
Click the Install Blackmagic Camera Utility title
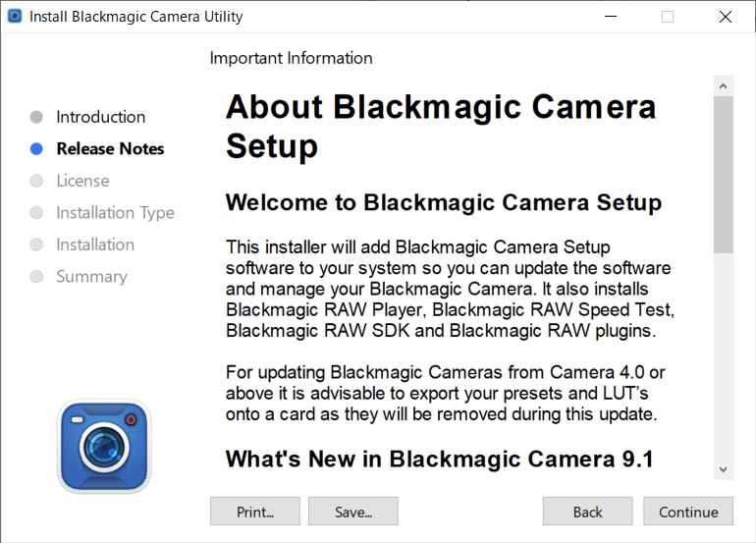(135, 17)
